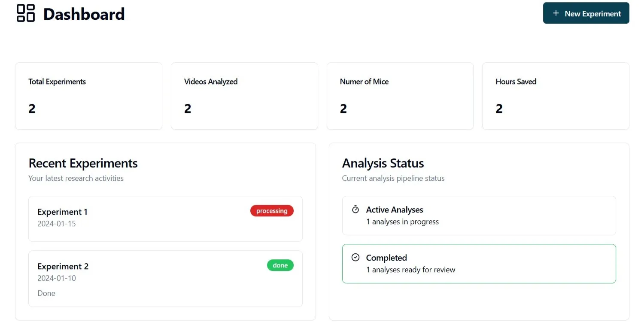Click the stopwatch icon beside Active Analyses

click(x=355, y=210)
